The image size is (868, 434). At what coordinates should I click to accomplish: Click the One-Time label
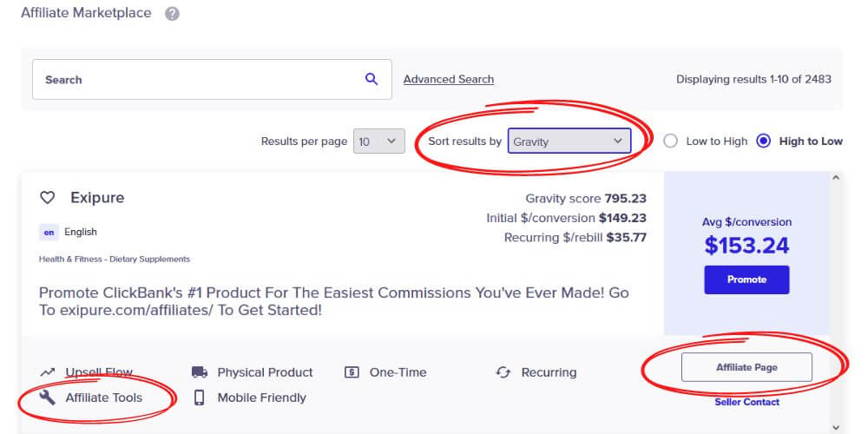398,372
